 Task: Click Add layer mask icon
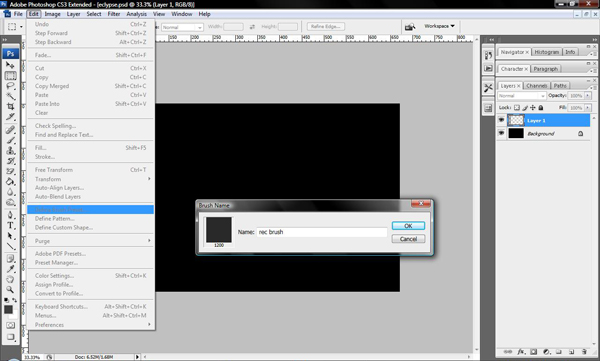coord(533,351)
